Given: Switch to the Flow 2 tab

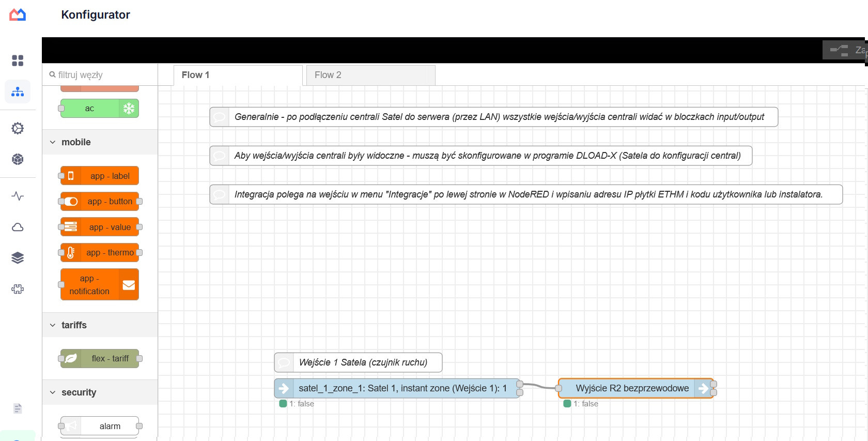Looking at the screenshot, I should coord(370,75).
